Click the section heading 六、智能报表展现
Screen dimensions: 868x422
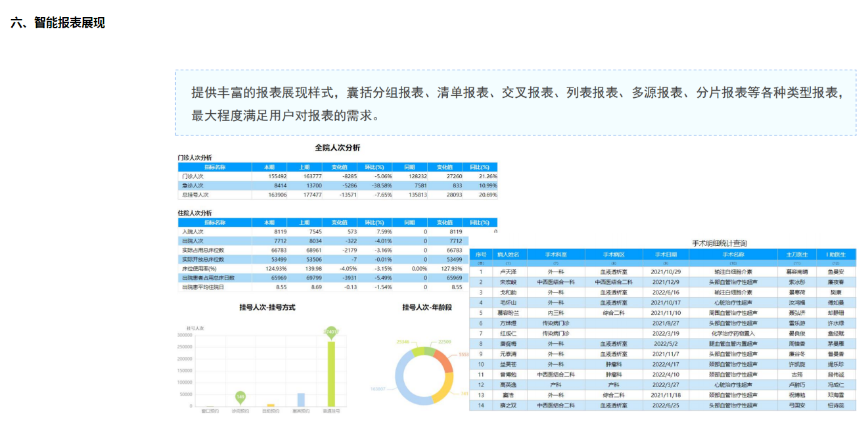click(58, 23)
